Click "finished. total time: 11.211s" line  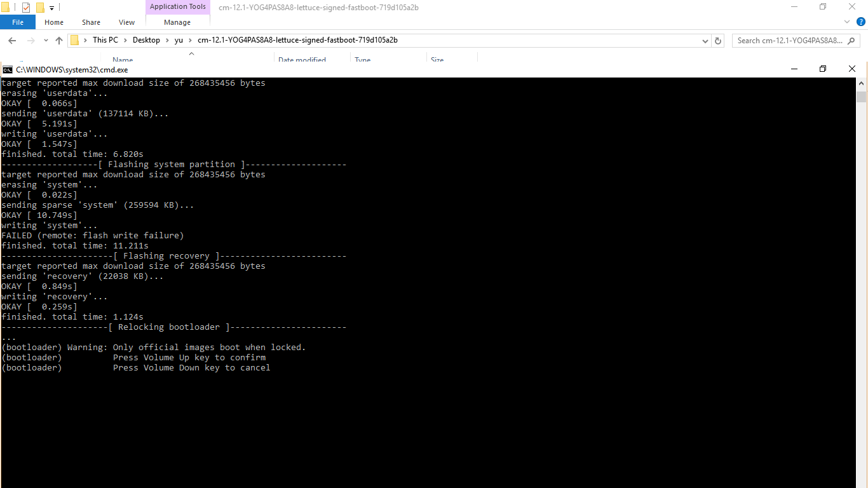(75, 246)
